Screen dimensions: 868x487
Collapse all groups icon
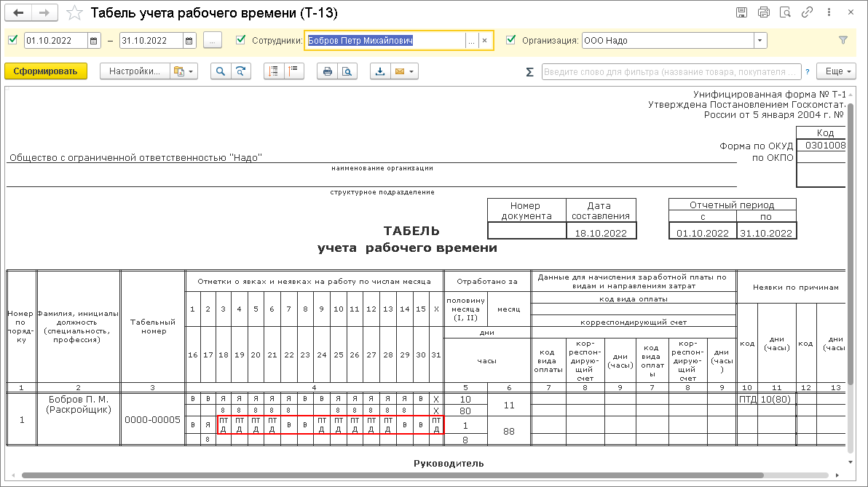[x=294, y=71]
